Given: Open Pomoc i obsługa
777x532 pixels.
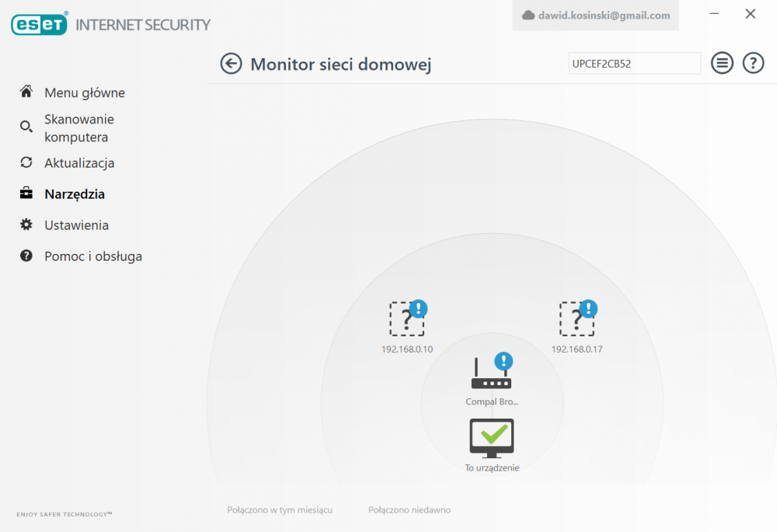Looking at the screenshot, I should pos(93,256).
